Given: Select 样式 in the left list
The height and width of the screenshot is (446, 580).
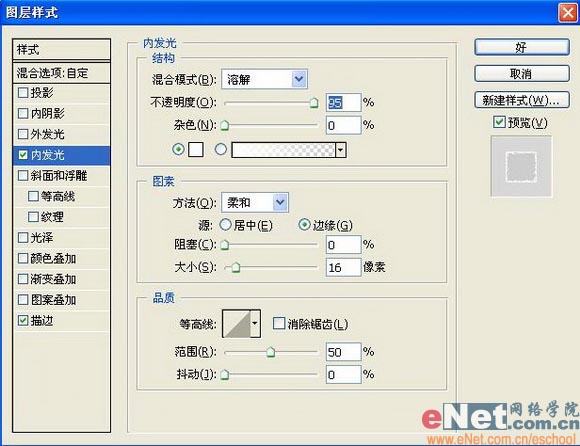Looking at the screenshot, I should 61,50.
